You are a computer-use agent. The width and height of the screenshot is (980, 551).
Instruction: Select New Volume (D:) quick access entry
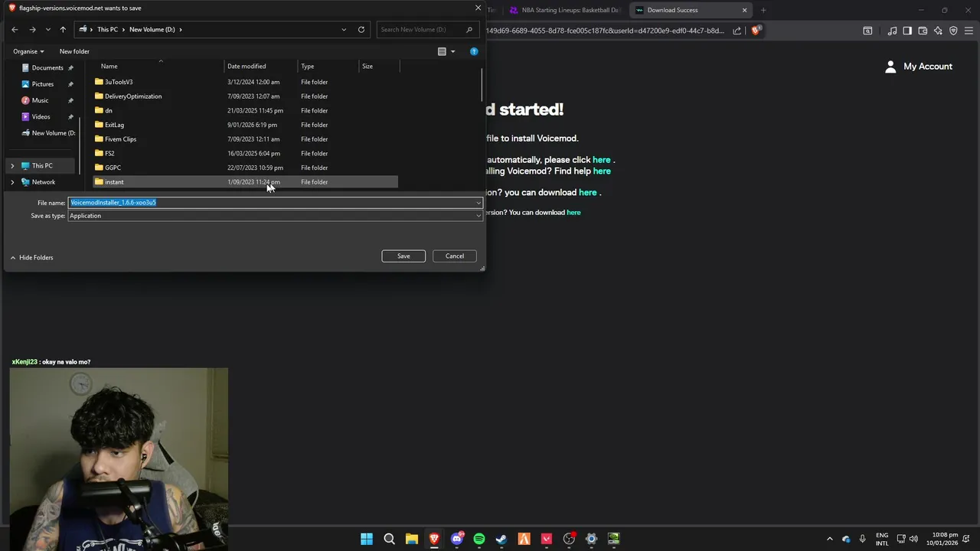(49, 133)
